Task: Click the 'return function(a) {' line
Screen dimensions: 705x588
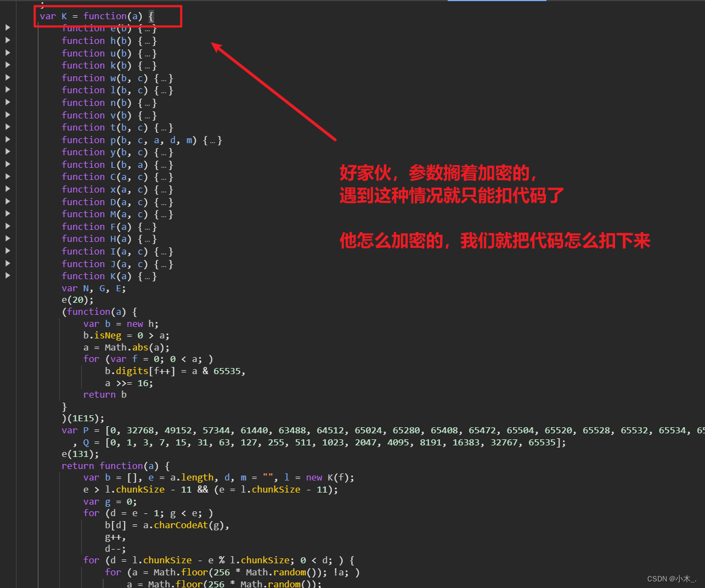Action: click(x=116, y=466)
